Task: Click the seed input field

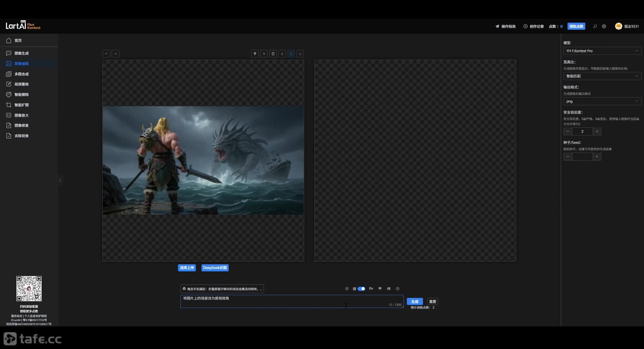Action: 582,156
